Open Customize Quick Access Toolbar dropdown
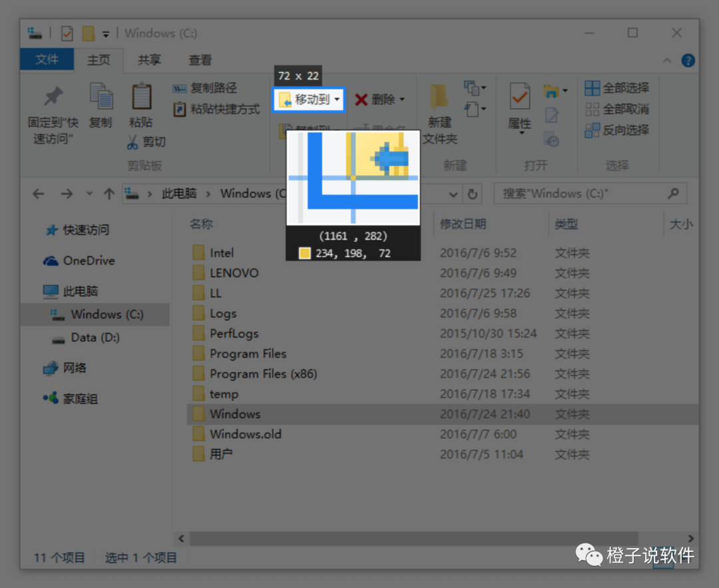 pyautogui.click(x=106, y=34)
